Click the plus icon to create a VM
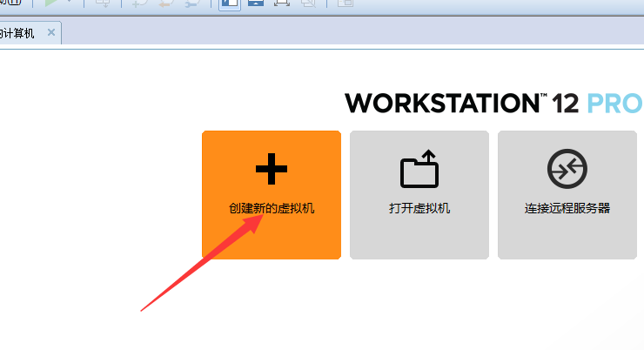Viewport: 644px width, 350px height. (x=272, y=169)
